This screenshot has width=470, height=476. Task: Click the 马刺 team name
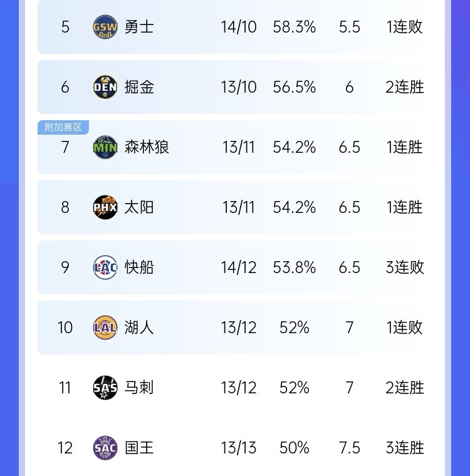139,388
